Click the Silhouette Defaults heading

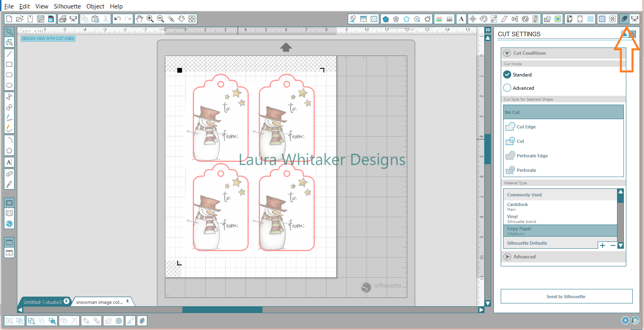(527, 243)
